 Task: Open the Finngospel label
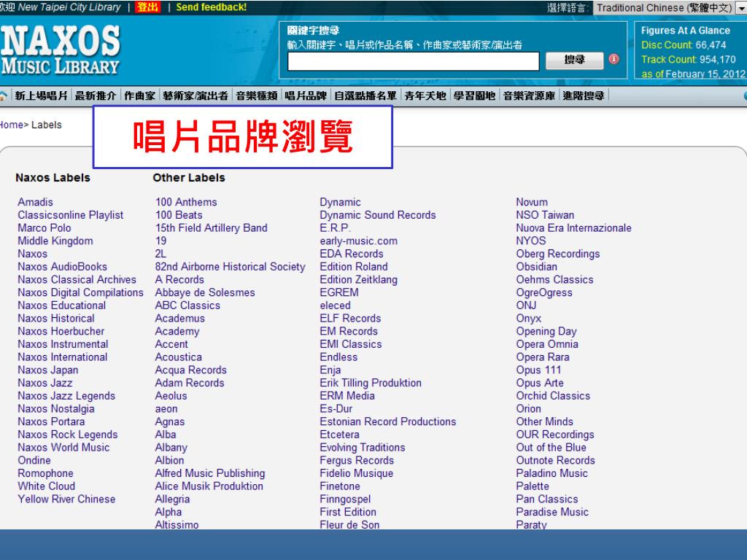[345, 499]
